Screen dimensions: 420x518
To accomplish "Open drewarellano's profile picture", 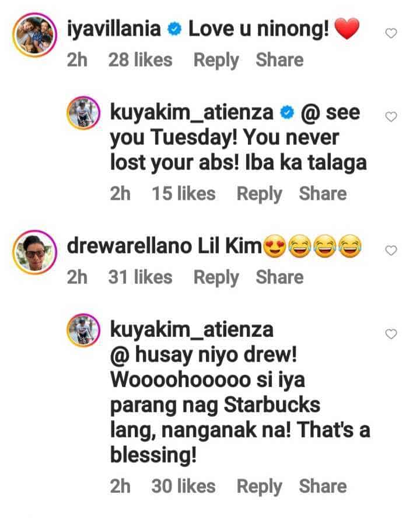I will (x=34, y=252).
